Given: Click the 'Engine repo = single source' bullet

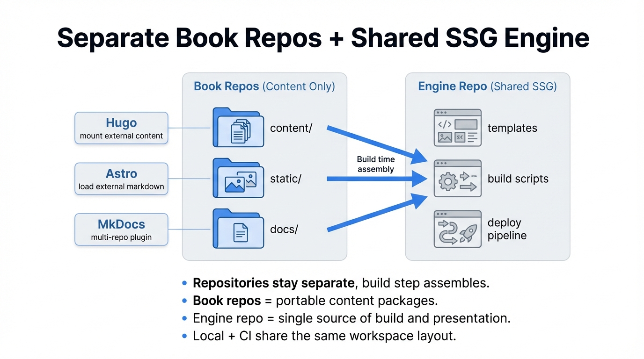Looking at the screenshot, I should pyautogui.click(x=351, y=318).
